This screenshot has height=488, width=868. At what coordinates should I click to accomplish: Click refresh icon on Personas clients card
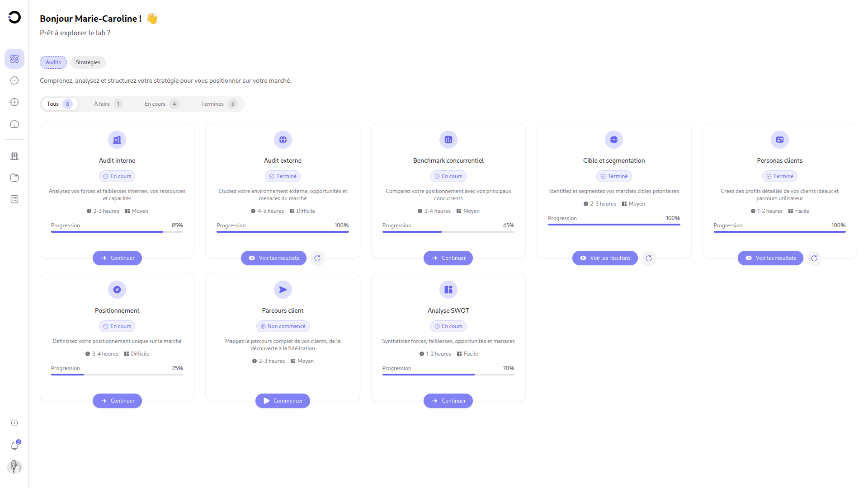click(814, 258)
